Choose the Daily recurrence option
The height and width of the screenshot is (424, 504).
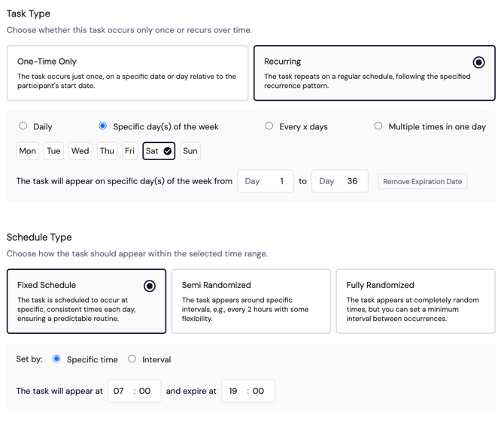click(x=23, y=126)
